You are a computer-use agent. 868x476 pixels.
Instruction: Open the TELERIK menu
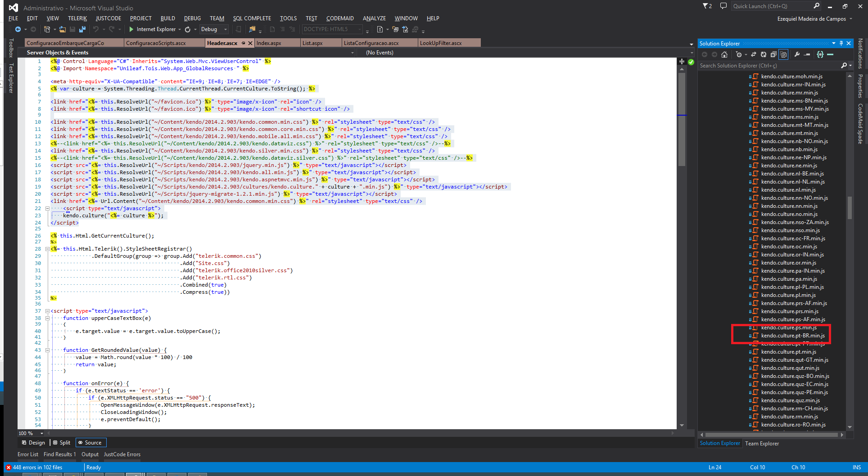point(77,18)
